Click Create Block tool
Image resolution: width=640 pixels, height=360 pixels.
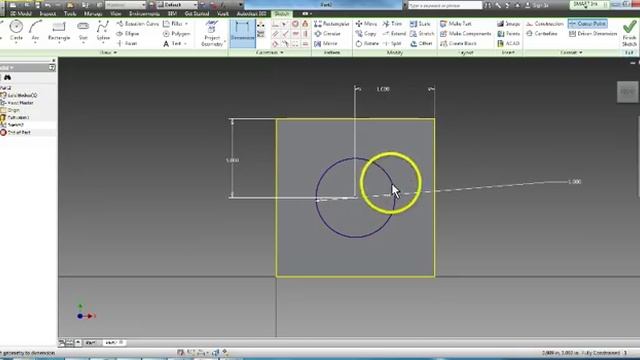pyautogui.click(x=459, y=43)
